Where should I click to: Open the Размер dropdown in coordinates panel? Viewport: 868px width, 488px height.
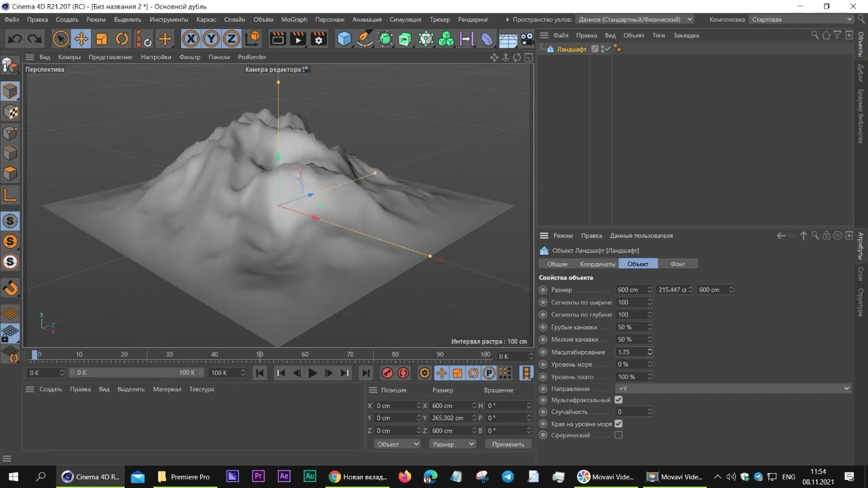(452, 444)
